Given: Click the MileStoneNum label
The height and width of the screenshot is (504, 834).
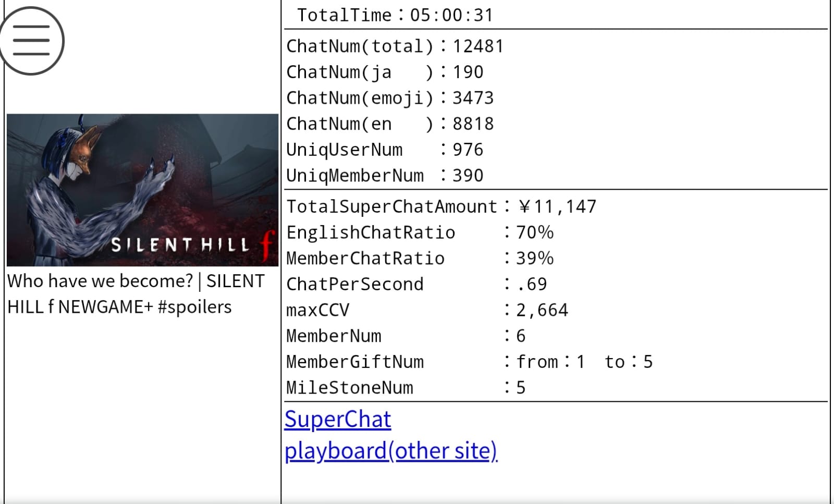Looking at the screenshot, I should point(350,388).
